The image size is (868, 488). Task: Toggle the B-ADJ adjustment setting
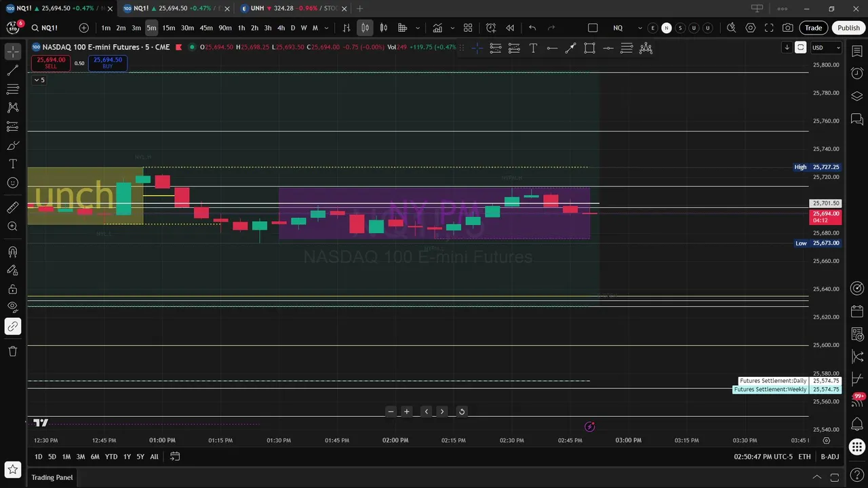pyautogui.click(x=830, y=457)
